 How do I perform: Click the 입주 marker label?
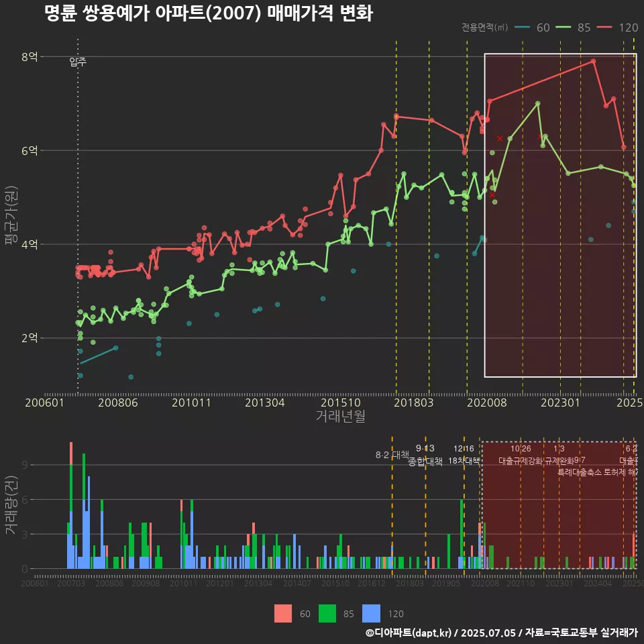point(78,62)
